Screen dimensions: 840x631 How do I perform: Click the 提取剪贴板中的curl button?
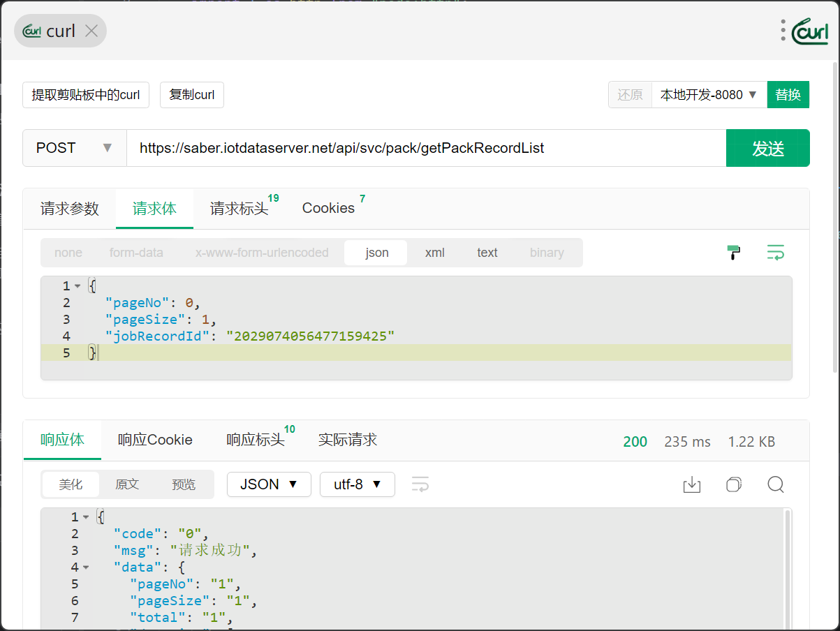point(86,95)
